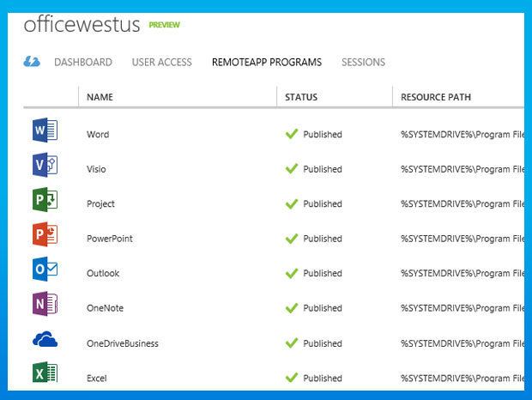This screenshot has height=400, width=532.
Task: Click the resource path for Outlook
Action: 462,273
